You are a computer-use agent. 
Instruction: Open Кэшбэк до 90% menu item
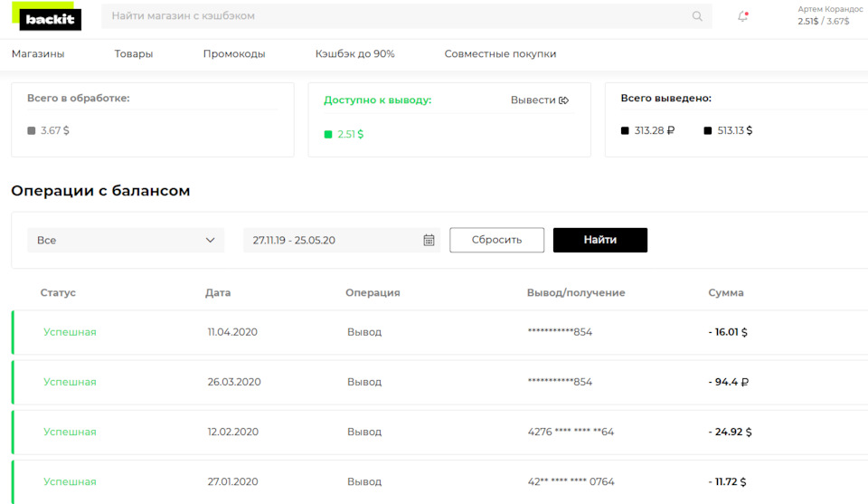354,53
